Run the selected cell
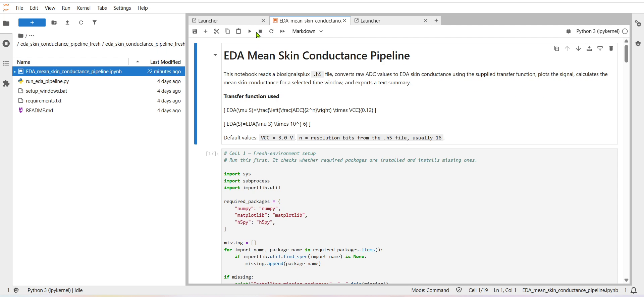 coord(250,31)
